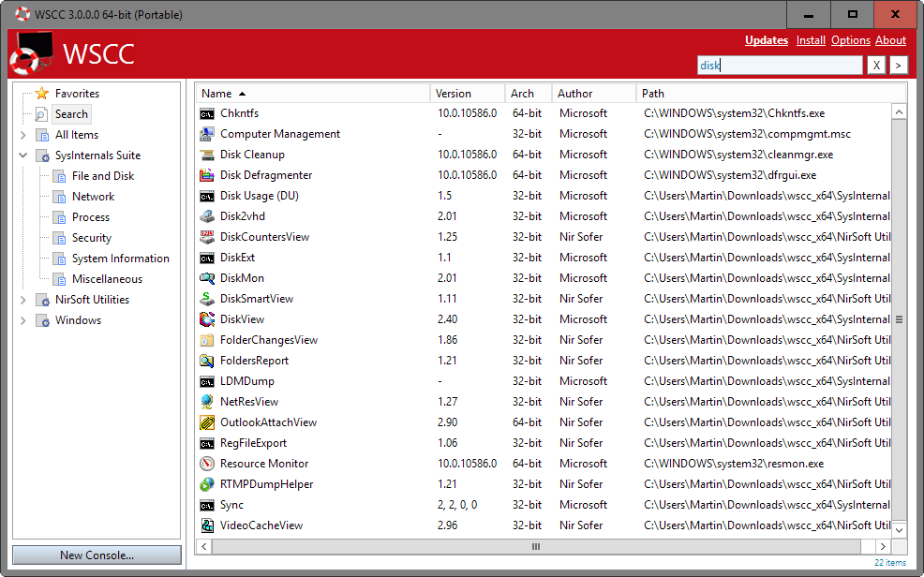This screenshot has width=924, height=577.
Task: Sort the list by Author column
Action: (x=594, y=94)
